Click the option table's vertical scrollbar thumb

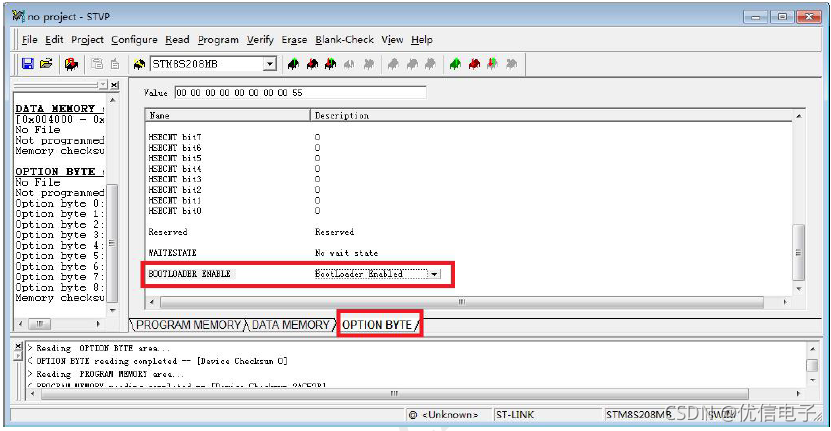(x=799, y=253)
